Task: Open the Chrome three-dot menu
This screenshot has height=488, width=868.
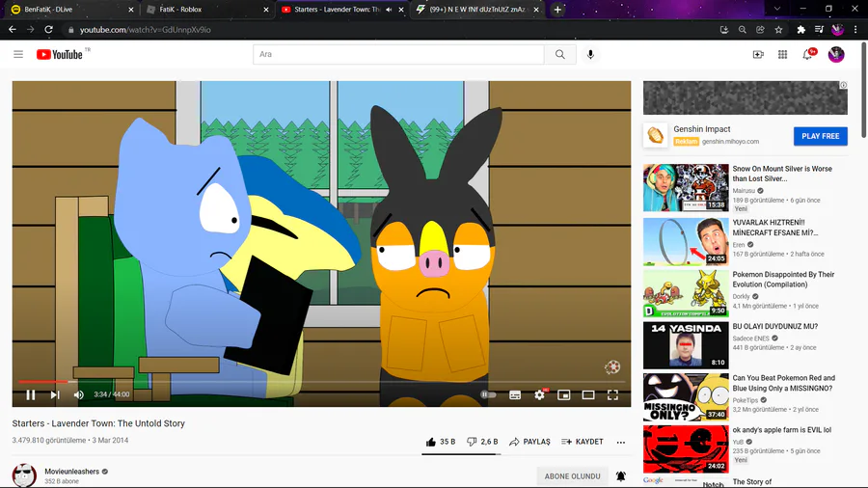Action: (x=855, y=30)
